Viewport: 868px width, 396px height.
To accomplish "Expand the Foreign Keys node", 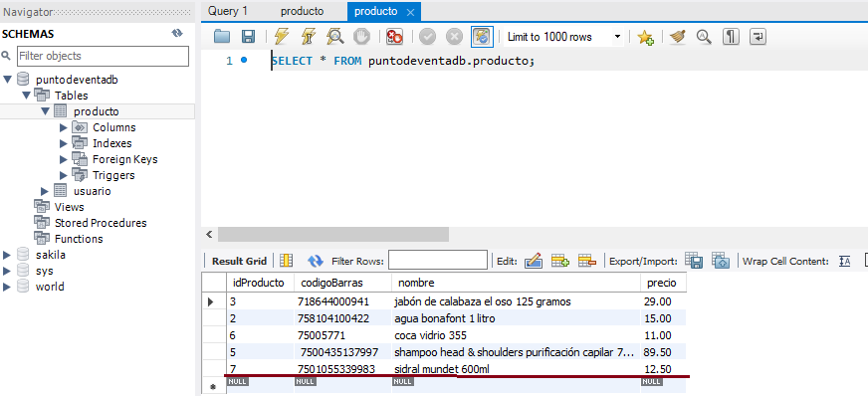I will (x=64, y=160).
